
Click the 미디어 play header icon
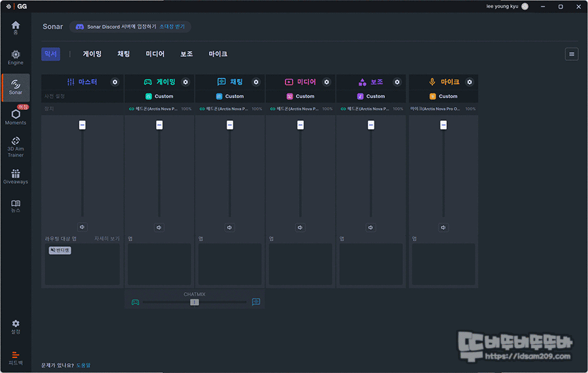(x=289, y=82)
